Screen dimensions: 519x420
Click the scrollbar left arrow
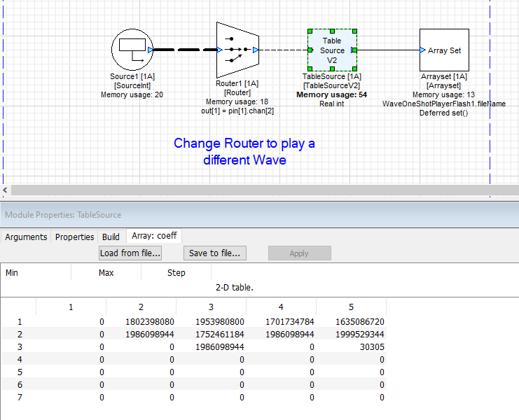pyautogui.click(x=6, y=190)
